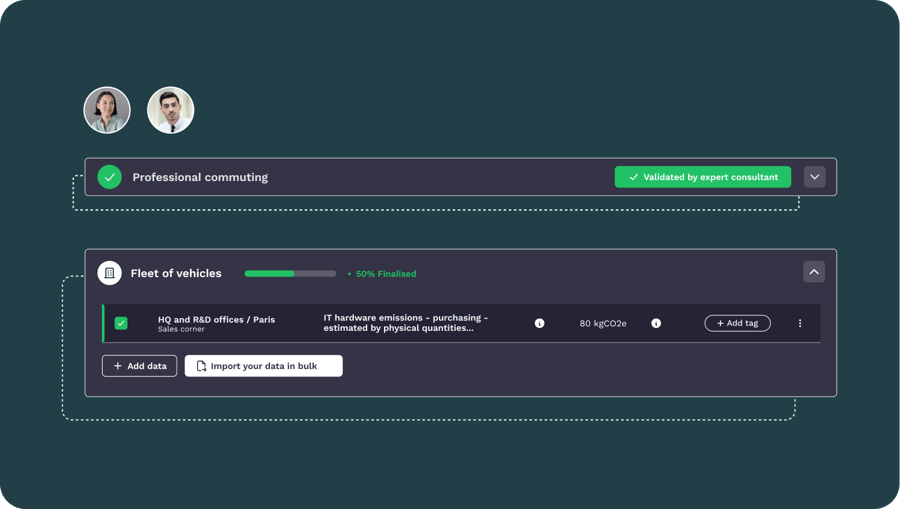This screenshot has height=509, width=900.
Task: Click the woman's profile avatar
Action: point(107,110)
